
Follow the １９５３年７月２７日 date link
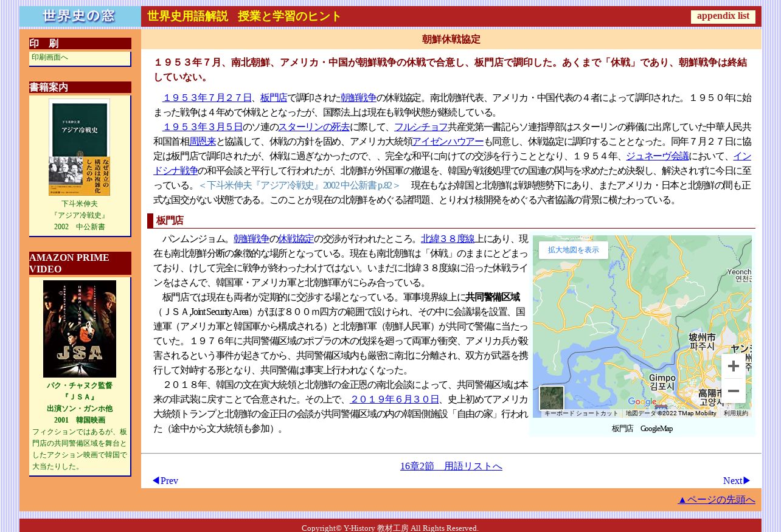(x=207, y=98)
